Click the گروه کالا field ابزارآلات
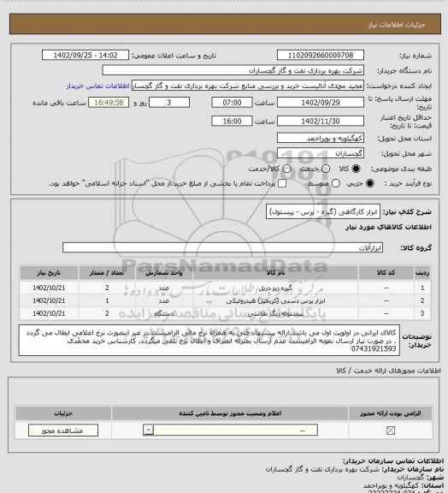The image size is (448, 493). click(x=222, y=247)
